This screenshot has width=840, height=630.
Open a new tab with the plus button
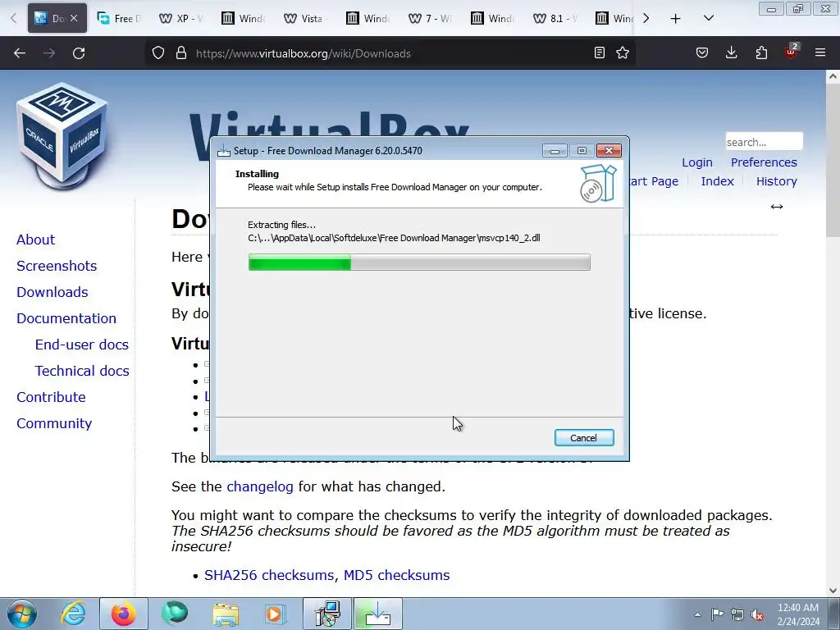pyautogui.click(x=676, y=19)
